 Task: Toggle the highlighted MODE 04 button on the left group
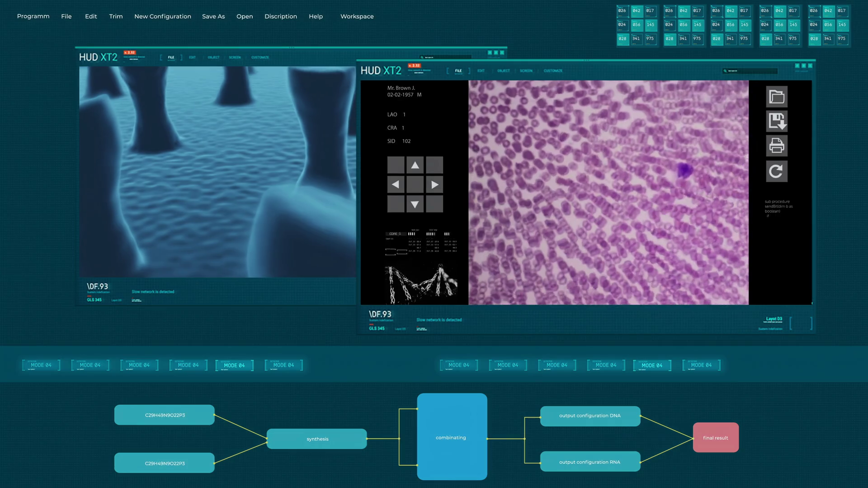pos(235,365)
